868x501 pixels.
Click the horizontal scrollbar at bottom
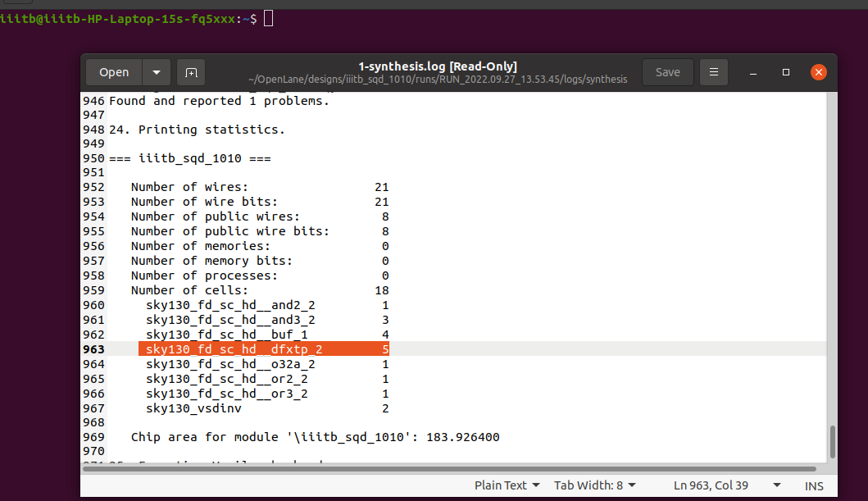(x=449, y=469)
